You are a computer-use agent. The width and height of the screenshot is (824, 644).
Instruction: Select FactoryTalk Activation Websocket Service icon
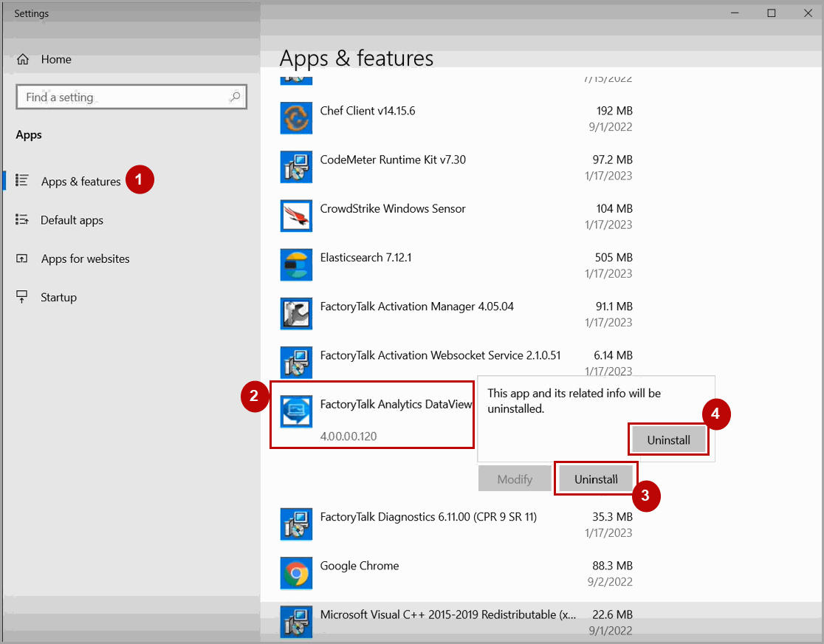tap(296, 363)
